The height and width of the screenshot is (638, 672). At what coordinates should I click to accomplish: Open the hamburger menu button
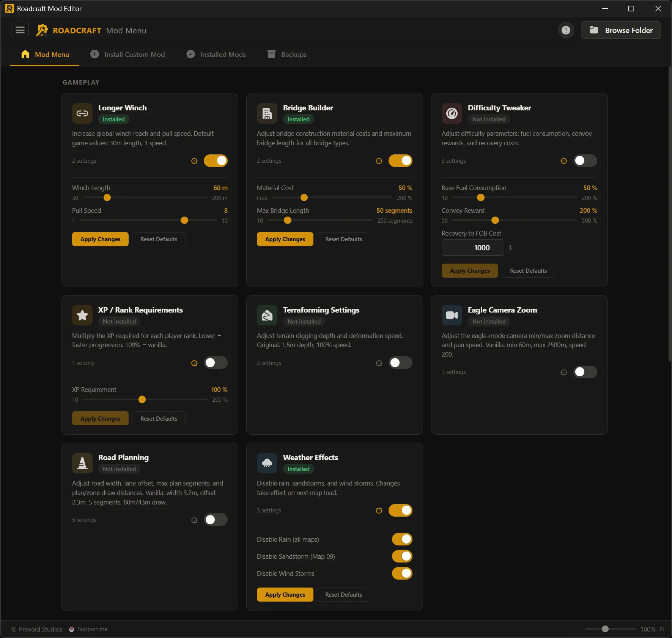point(20,30)
